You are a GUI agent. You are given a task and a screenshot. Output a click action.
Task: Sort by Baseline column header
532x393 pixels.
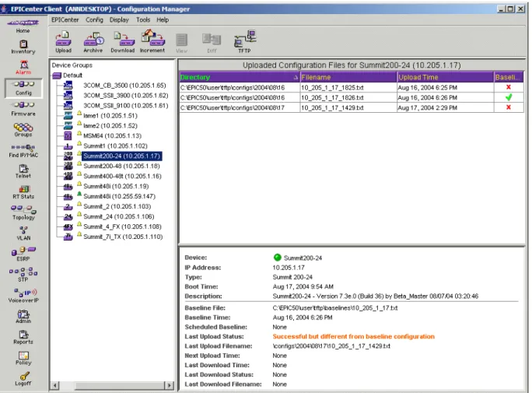(508, 77)
